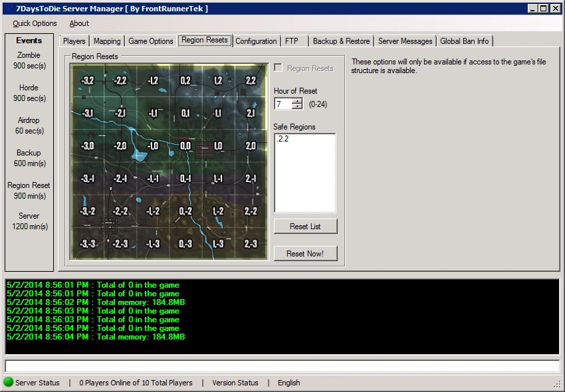Select map region 0,-1
This screenshot has height=392, width=565.
[185, 179]
